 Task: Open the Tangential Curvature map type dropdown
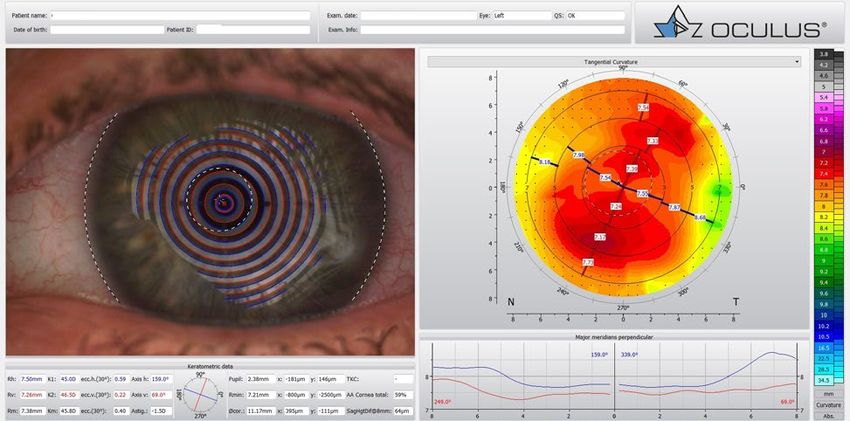(x=614, y=62)
